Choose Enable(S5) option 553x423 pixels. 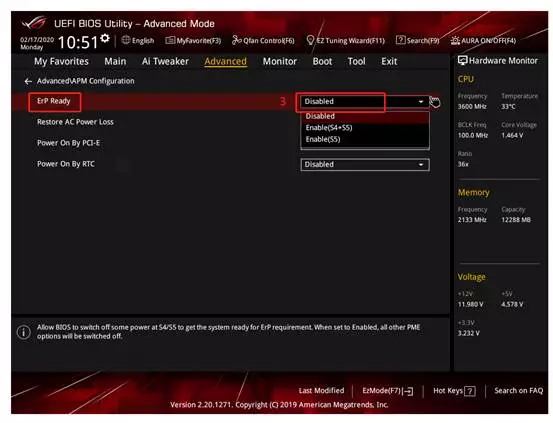[365, 139]
